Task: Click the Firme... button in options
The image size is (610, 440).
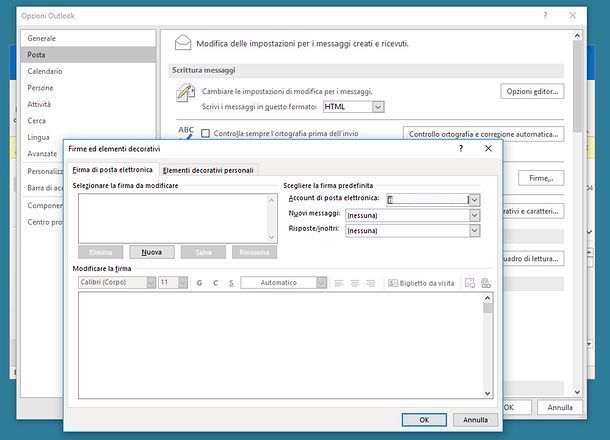Action: coord(541,178)
